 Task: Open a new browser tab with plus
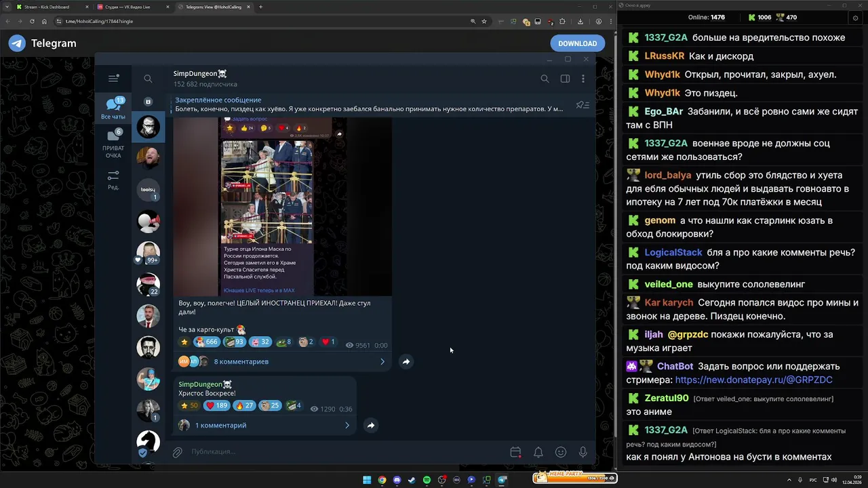tap(261, 7)
